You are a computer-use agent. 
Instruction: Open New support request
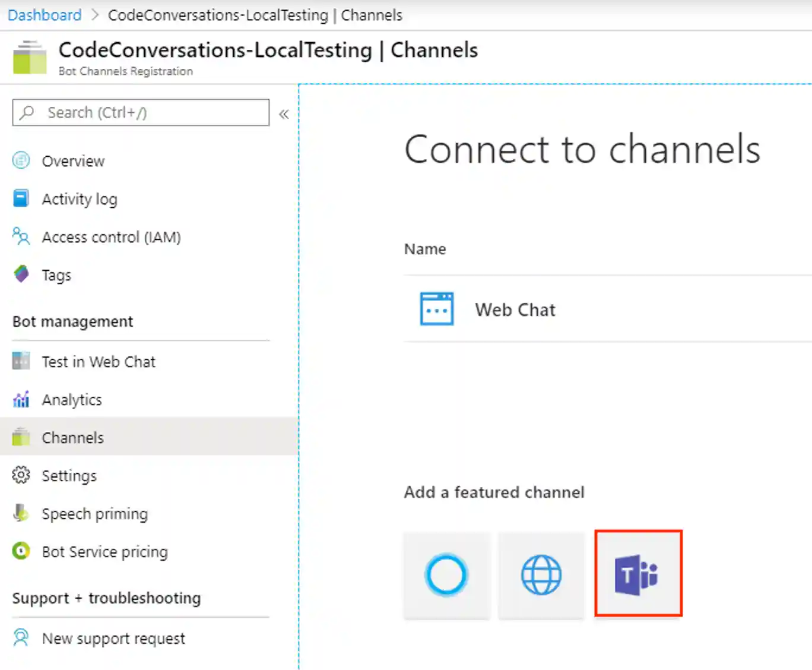[x=113, y=639]
